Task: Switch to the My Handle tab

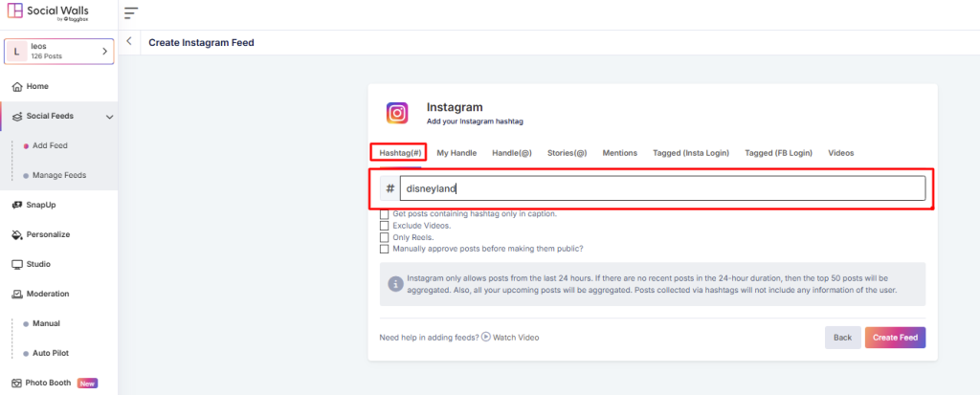Action: pos(457,153)
